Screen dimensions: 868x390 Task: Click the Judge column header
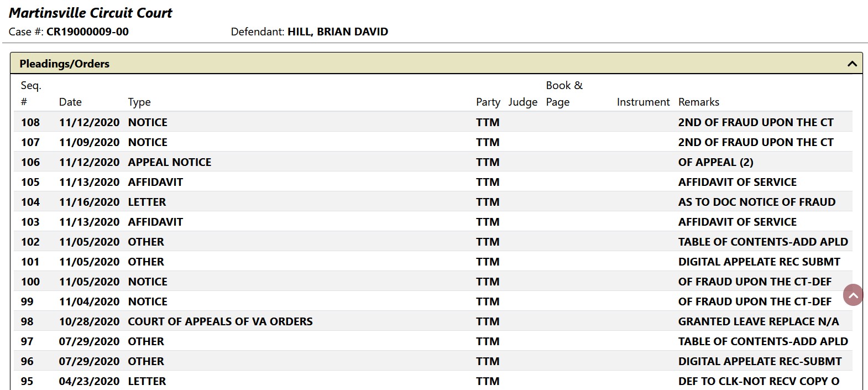point(523,102)
